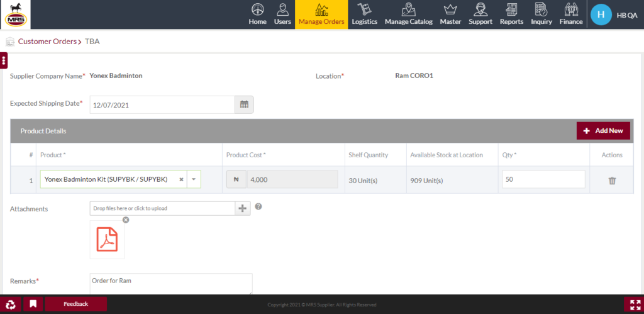Click the copyright MRS Supplier text

[322, 305]
